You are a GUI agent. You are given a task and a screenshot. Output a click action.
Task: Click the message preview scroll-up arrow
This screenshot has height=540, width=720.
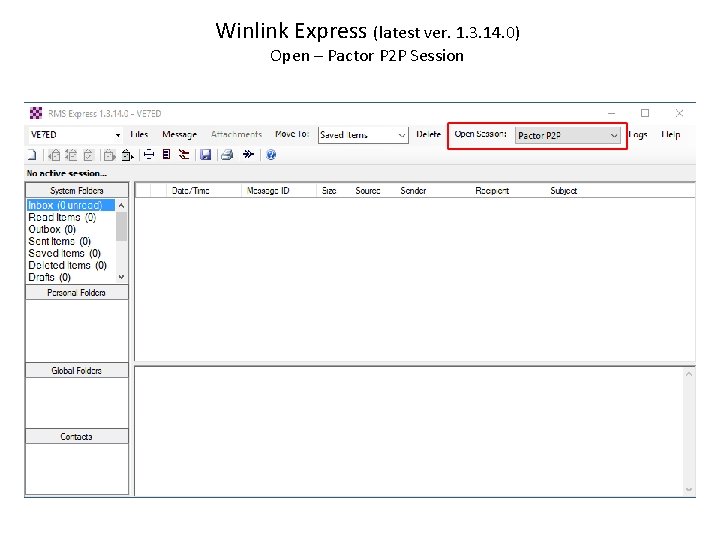coord(689,374)
